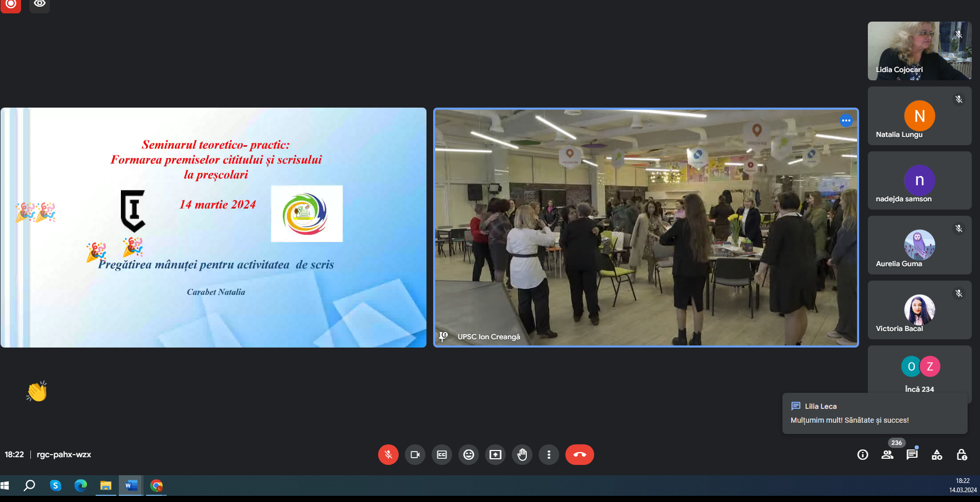Screen dimensions: 980x502
Task: Show the list of 236 participants
Action: tap(887, 455)
